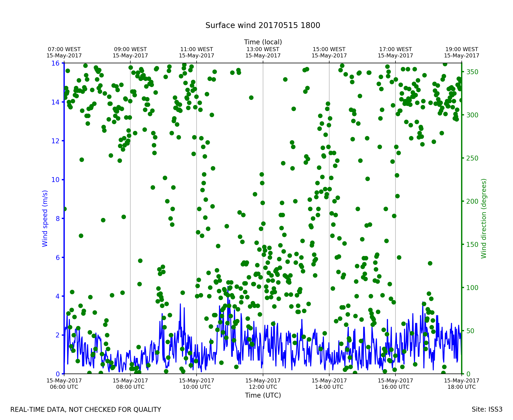This screenshot has width=513, height=420.
Task: Click the 16 tick on wind speed axis
Action: (x=55, y=63)
